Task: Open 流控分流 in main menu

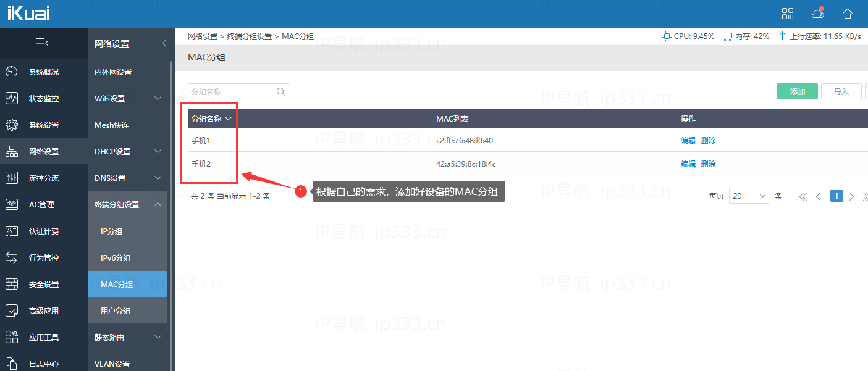Action: 44,178
